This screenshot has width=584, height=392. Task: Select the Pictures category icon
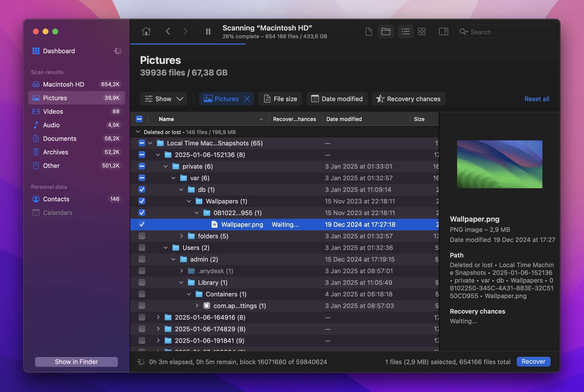(36, 97)
